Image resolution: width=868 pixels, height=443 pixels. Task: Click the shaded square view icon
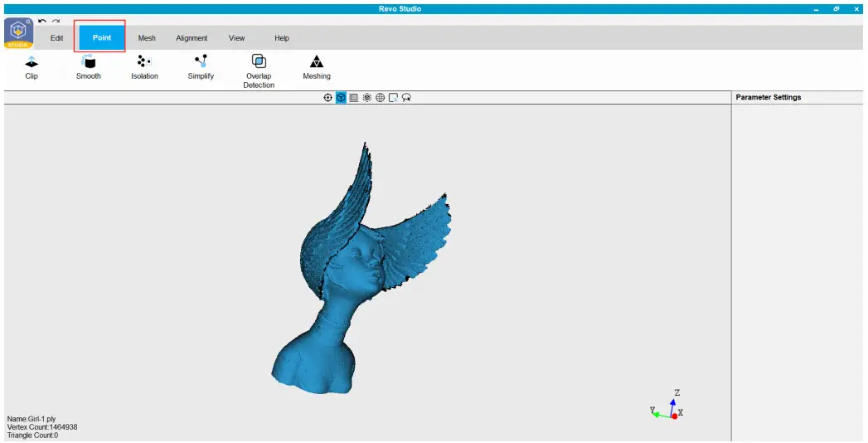[354, 97]
